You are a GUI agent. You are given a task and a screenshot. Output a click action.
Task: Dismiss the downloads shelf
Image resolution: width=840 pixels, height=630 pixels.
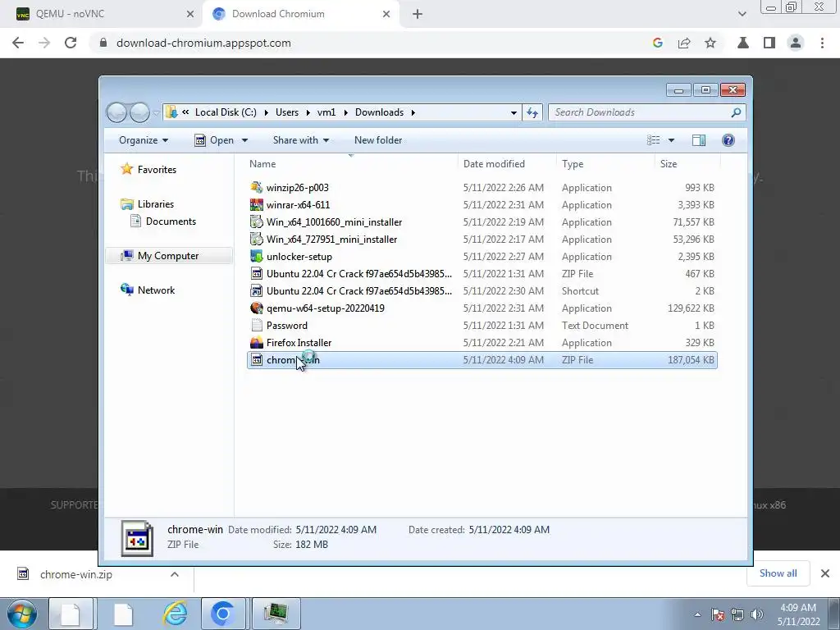[x=825, y=573]
